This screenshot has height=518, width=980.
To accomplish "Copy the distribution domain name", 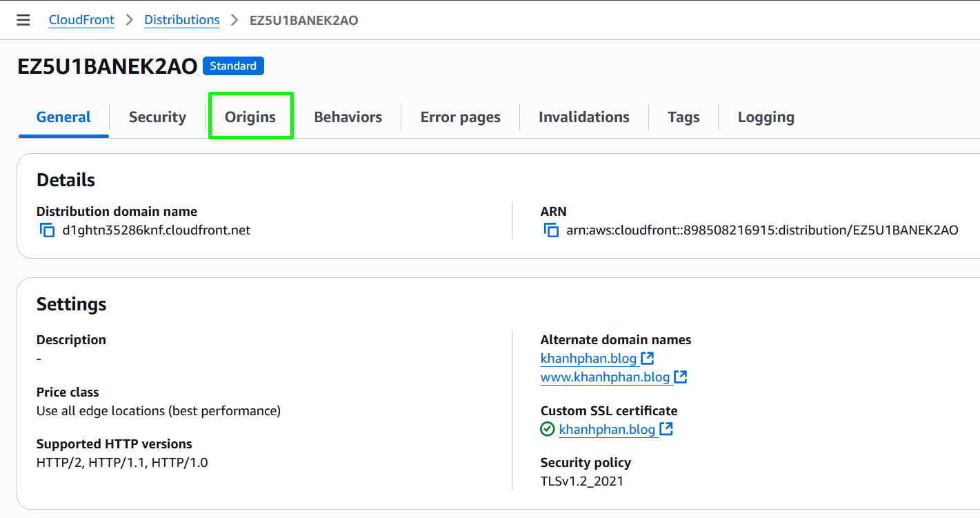I will (47, 230).
